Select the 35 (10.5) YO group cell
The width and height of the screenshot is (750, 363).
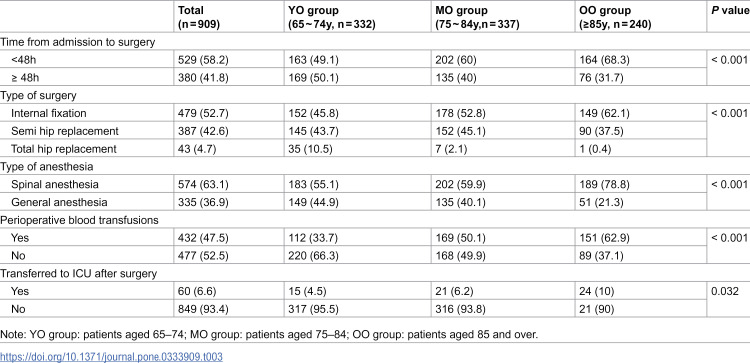309,149
